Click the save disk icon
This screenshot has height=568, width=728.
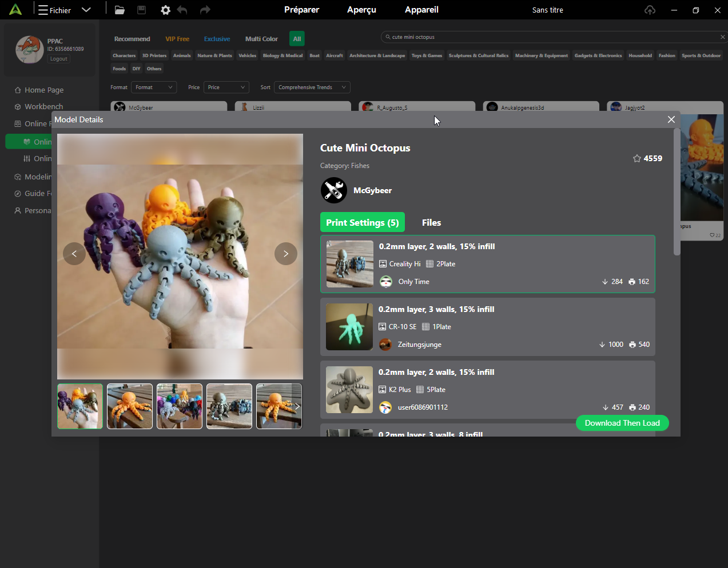142,10
